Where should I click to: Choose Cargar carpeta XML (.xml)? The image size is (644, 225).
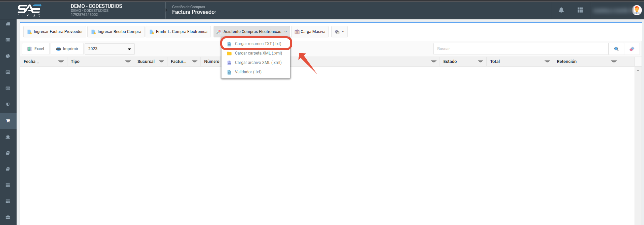click(x=256, y=53)
